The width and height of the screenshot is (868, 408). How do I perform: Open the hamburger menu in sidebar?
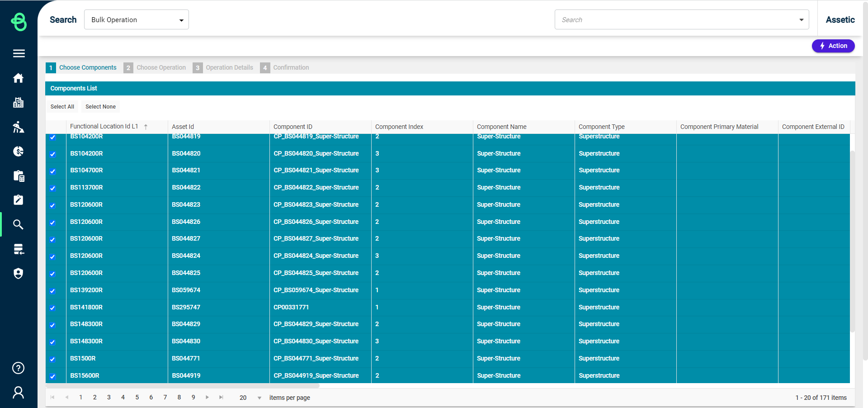(19, 53)
